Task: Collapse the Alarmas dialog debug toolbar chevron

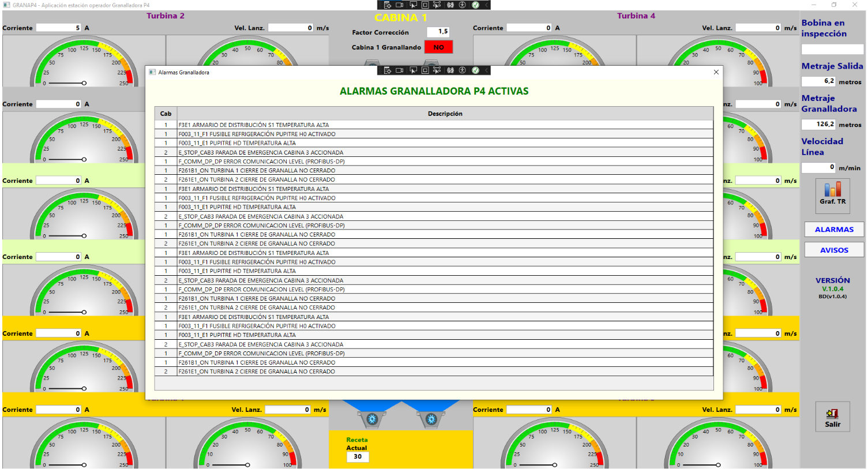Action: [486, 70]
